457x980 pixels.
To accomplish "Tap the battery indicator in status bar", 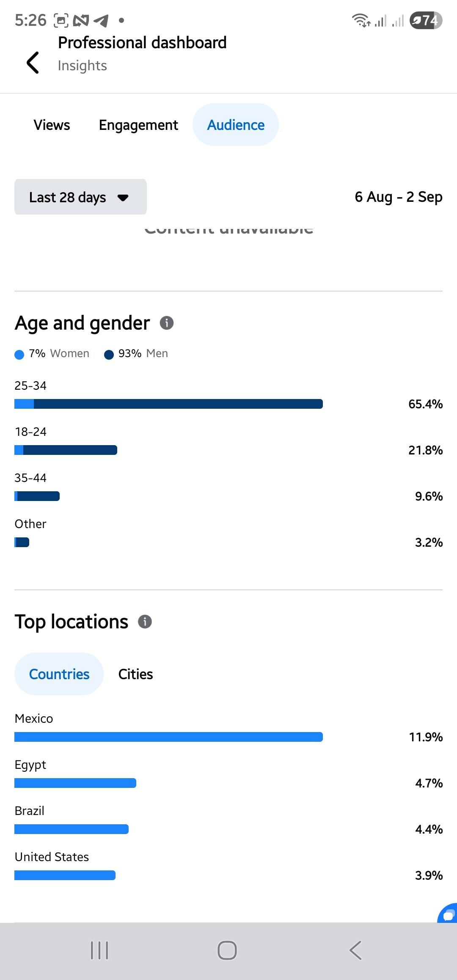I will point(425,20).
